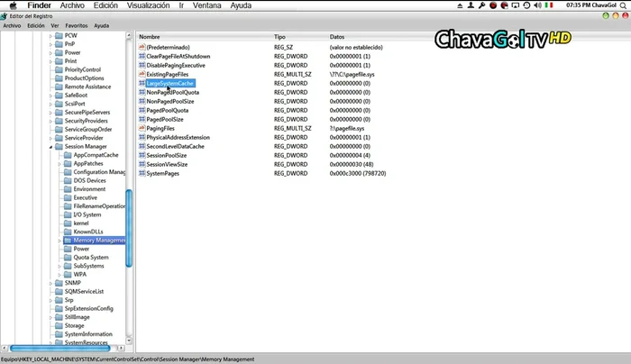Click the volume speaker icon in menu bar

[x=537, y=5]
